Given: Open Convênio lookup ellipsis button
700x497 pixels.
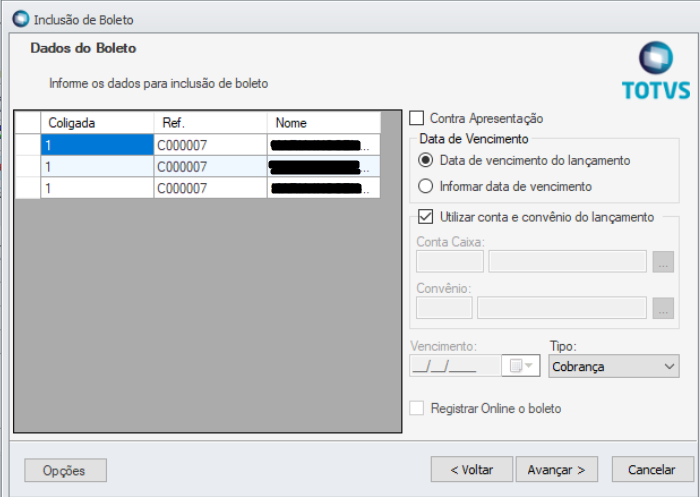Looking at the screenshot, I should click(663, 308).
